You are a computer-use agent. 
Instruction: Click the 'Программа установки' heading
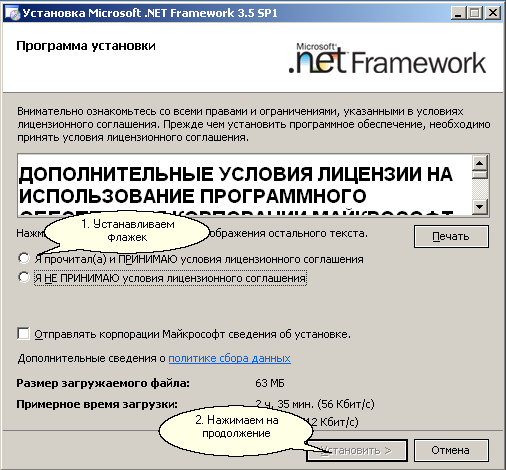tap(86, 46)
